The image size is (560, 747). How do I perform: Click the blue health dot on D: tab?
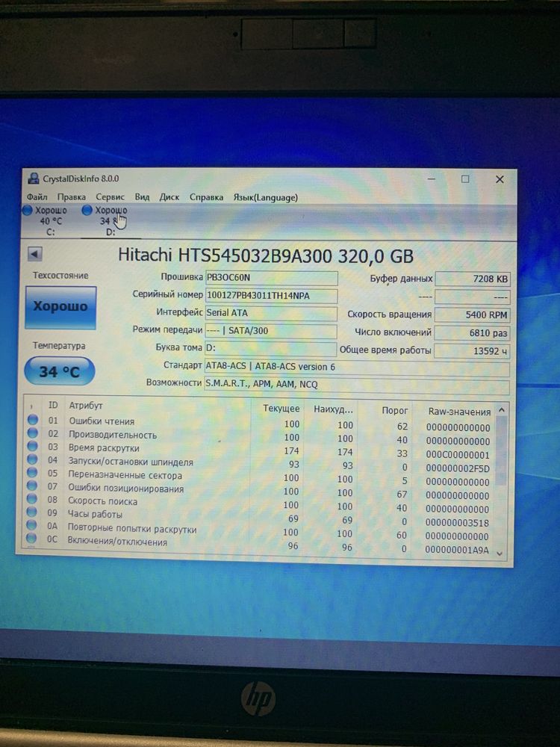point(87,210)
